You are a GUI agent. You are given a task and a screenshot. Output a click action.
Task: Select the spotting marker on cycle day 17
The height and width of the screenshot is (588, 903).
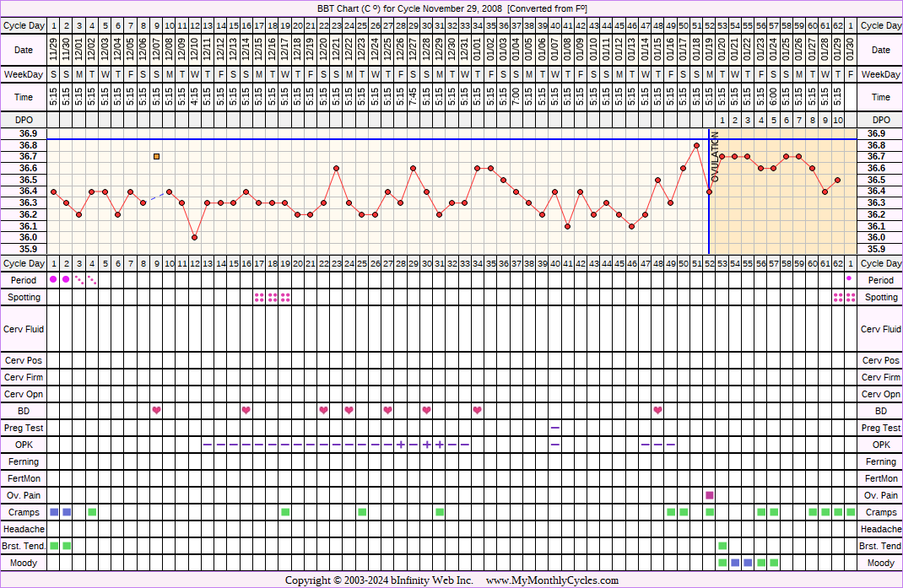(259, 297)
